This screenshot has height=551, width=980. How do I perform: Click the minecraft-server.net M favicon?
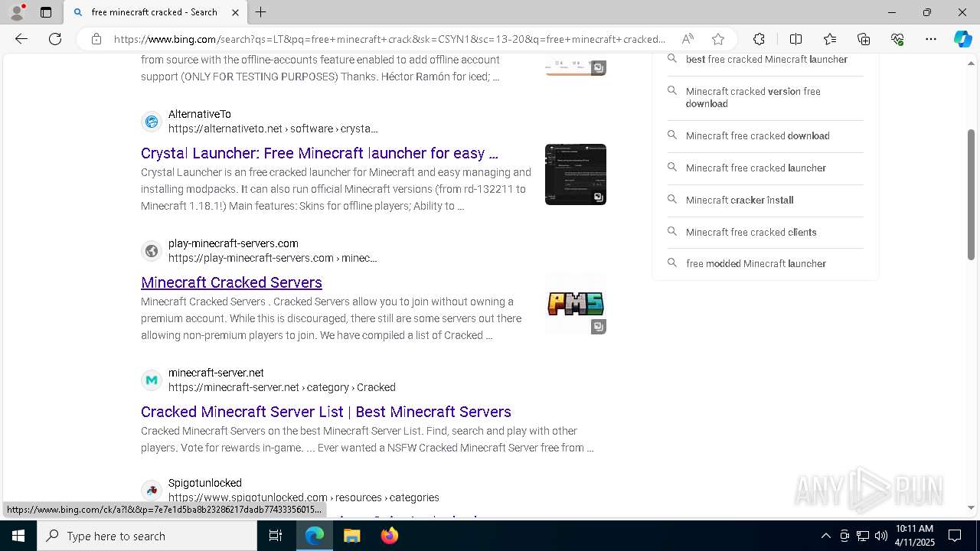point(152,380)
